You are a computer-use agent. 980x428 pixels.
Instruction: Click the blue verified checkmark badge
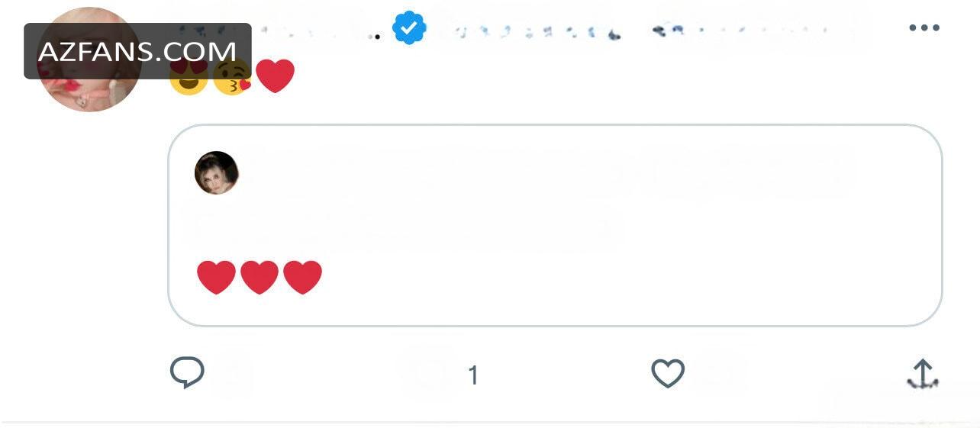409,28
